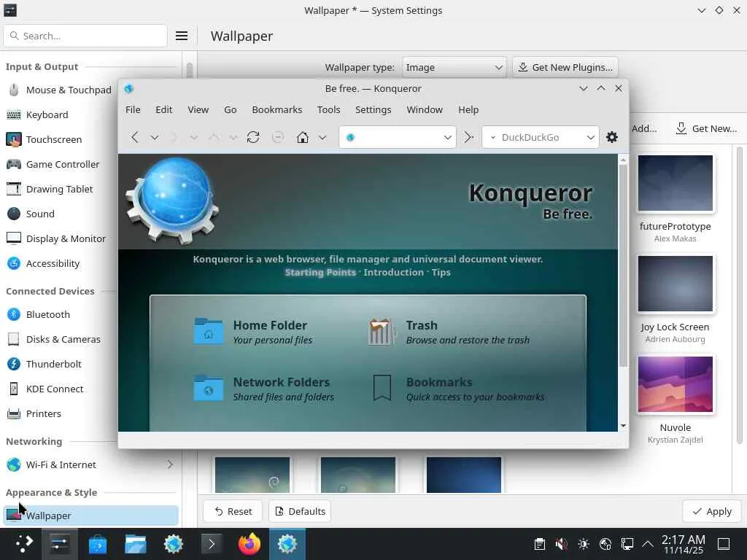Open System Settings hamburger menu
Screen dimensions: 747x560
pyautogui.click(x=182, y=36)
